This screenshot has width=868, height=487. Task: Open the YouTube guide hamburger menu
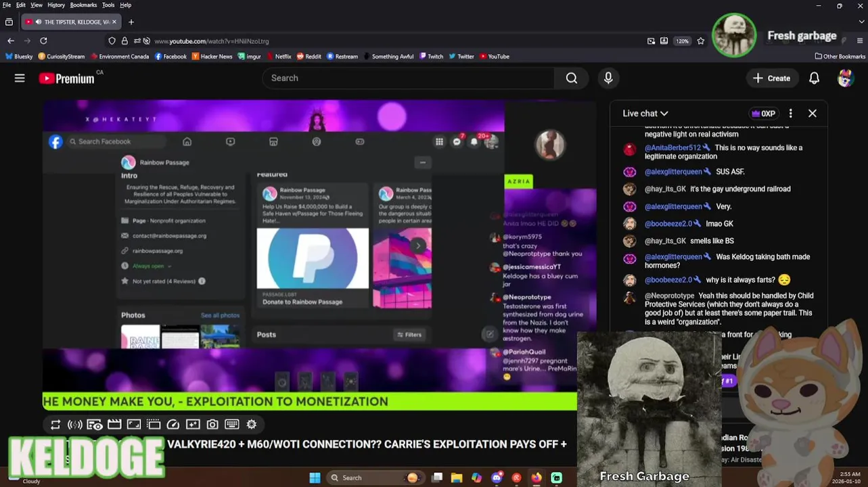click(20, 78)
